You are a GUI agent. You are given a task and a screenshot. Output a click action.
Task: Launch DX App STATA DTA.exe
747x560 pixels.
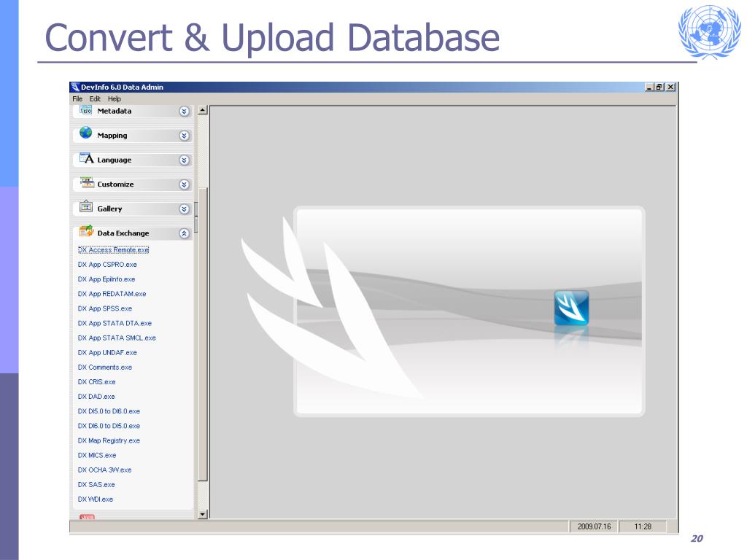point(115,323)
